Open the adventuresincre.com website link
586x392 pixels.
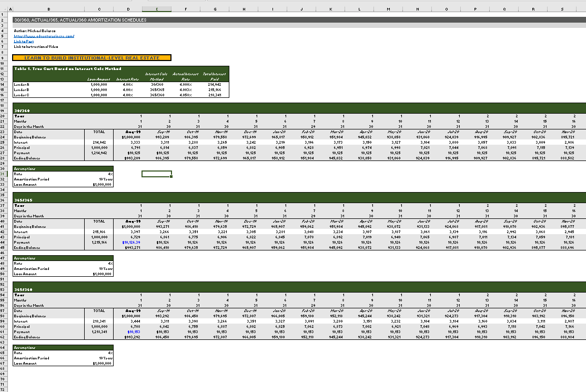coord(44,36)
